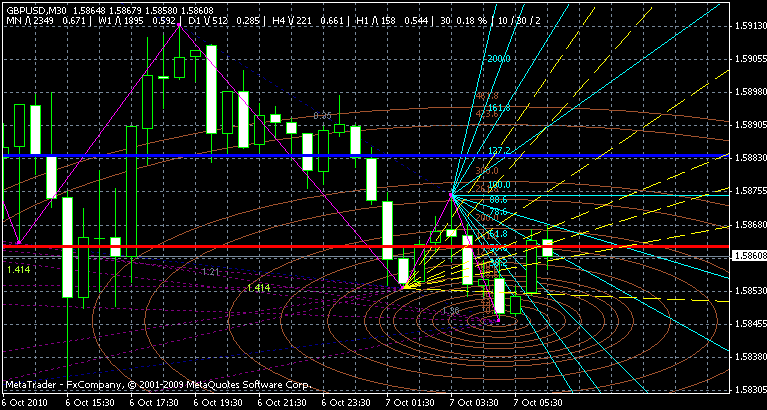Click the 7 Oct 03:30 time label
The height and width of the screenshot is (410, 767).
472,403
